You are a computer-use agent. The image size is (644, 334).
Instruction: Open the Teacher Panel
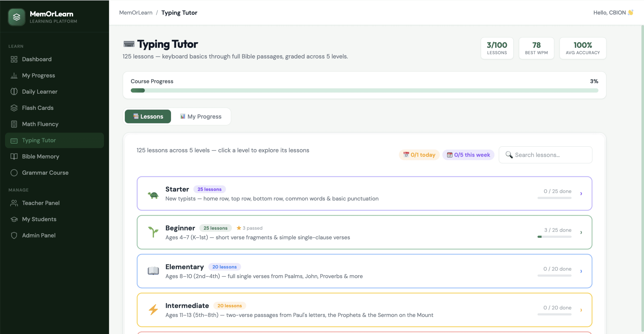[x=54, y=203]
